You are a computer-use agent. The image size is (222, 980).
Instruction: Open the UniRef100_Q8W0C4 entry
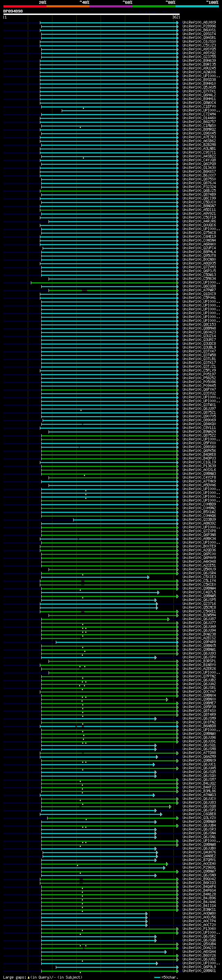tap(199, 103)
